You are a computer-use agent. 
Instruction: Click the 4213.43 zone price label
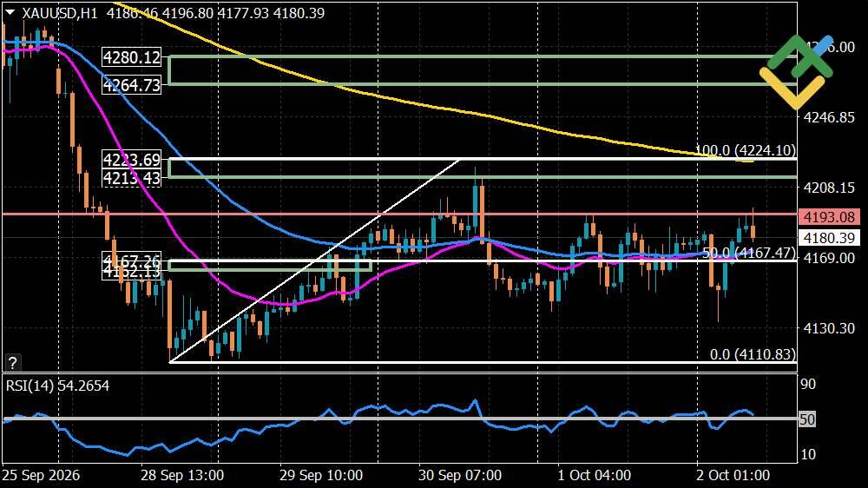[132, 178]
